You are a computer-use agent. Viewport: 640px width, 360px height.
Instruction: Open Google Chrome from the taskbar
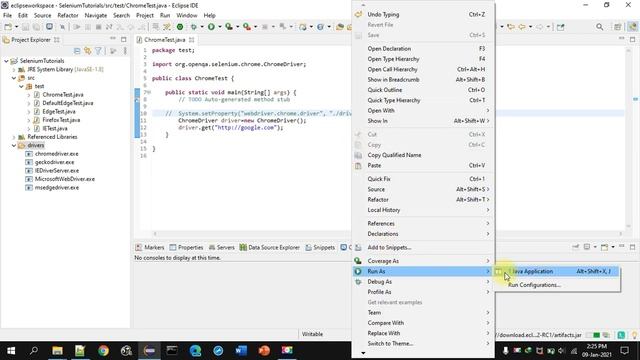point(103,350)
